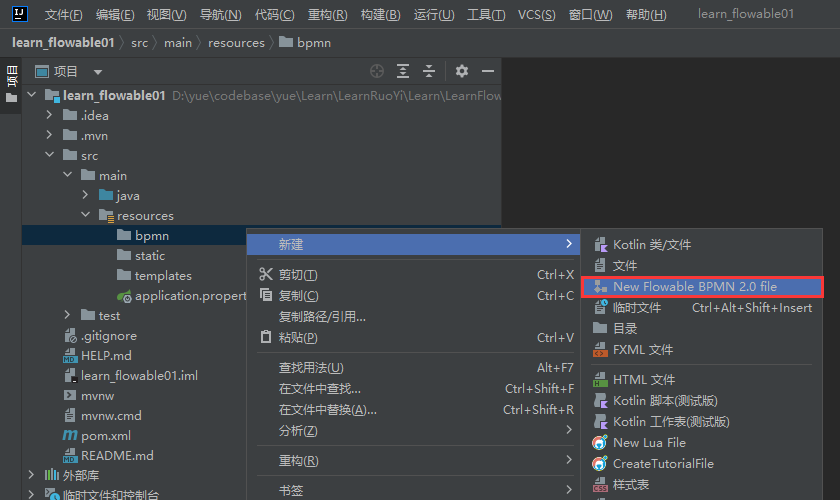Expand the test folder
The height and width of the screenshot is (500, 840).
[67, 315]
